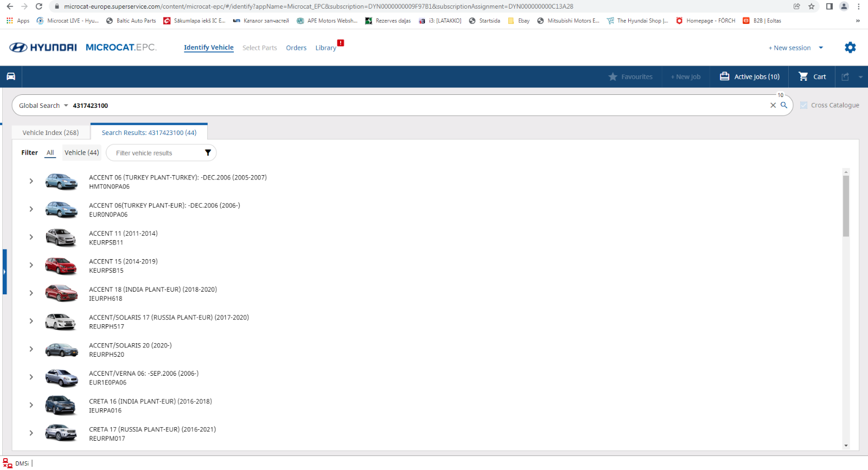
Task: Select the All filter
Action: [50, 153]
